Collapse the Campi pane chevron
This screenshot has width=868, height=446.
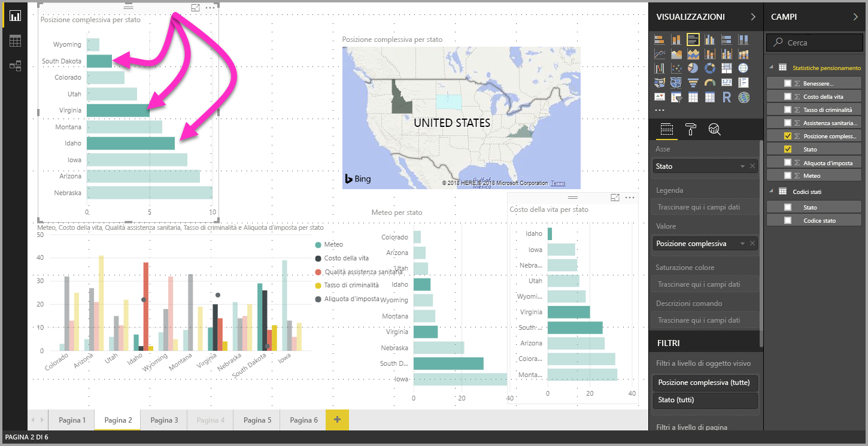(855, 17)
